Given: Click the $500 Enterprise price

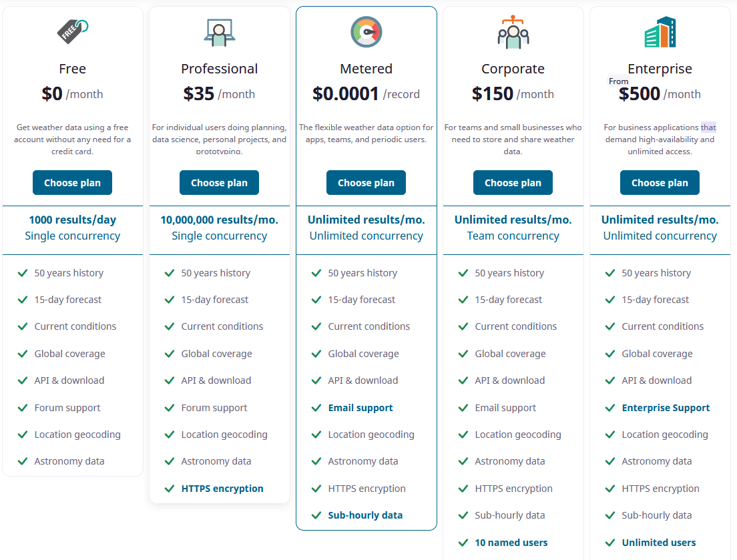Looking at the screenshot, I should pos(640,94).
